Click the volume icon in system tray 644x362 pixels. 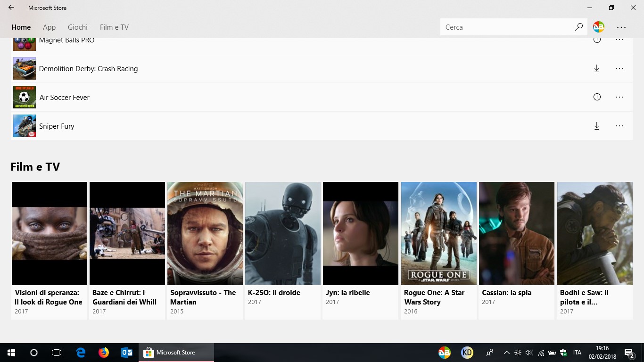[x=529, y=353]
